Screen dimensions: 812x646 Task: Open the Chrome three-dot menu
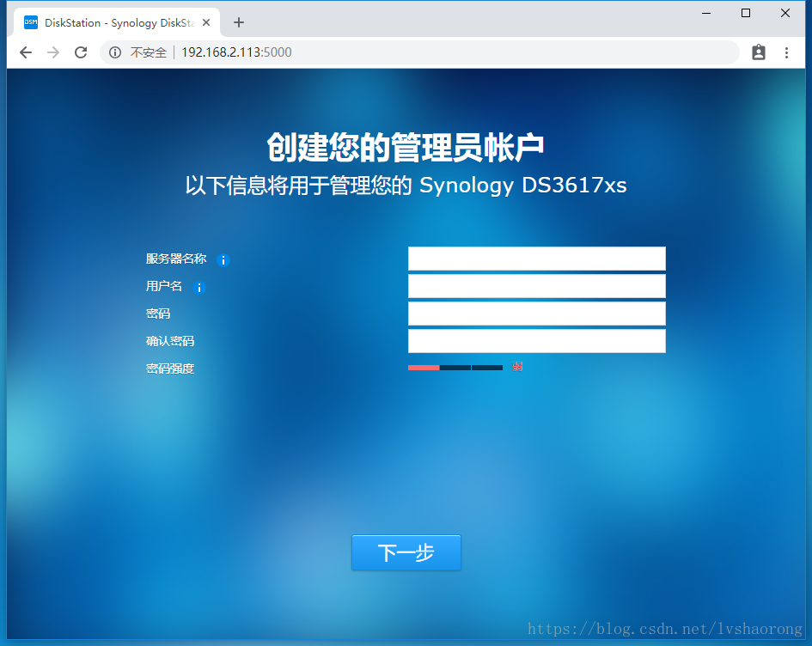[786, 52]
